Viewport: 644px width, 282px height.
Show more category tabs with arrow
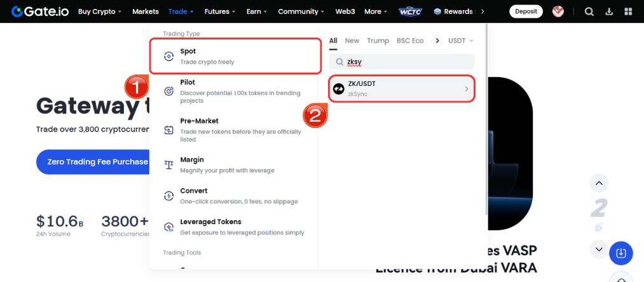[x=437, y=41]
